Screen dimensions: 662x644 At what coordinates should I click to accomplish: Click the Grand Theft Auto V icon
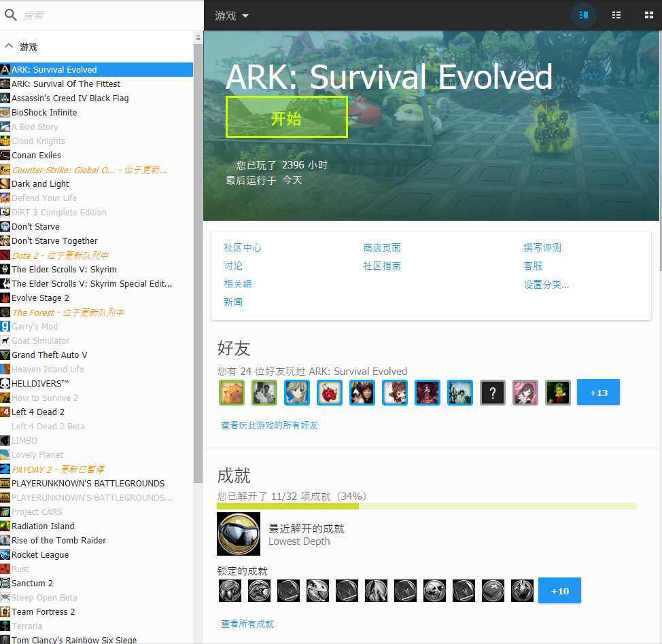coord(5,355)
